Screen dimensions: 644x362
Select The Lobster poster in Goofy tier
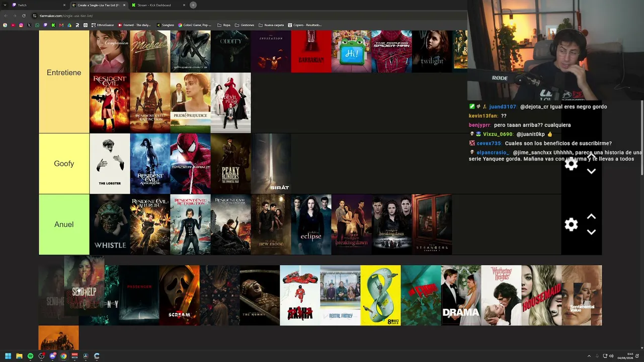point(110,163)
